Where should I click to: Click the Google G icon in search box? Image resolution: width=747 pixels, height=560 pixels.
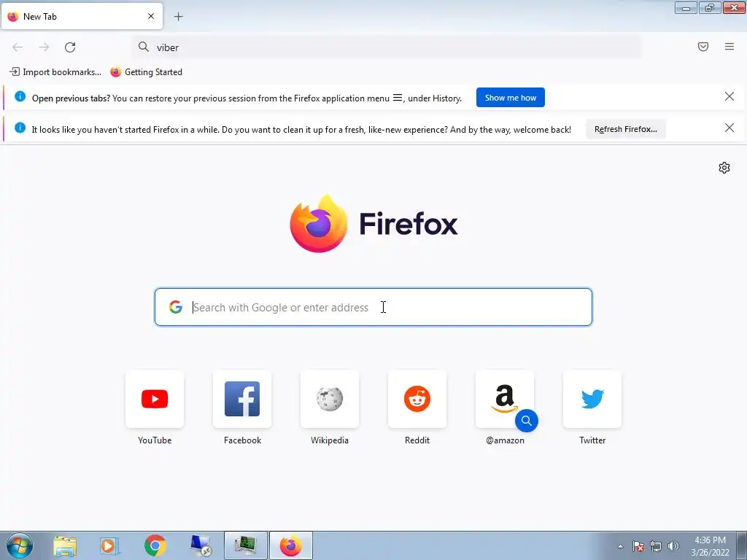(x=176, y=307)
